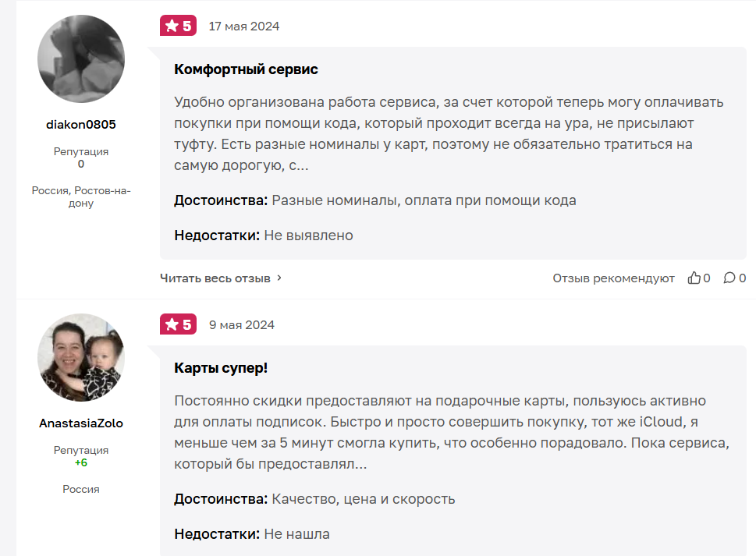The width and height of the screenshot is (756, 556).
Task: Like diakon0805's review with the thumbs-up icon
Action: coord(694,278)
